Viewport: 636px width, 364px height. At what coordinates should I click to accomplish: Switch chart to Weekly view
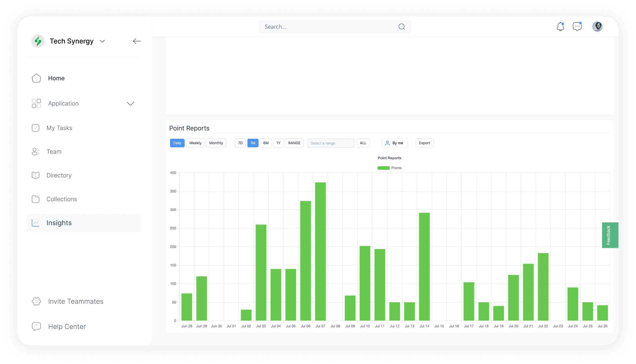tap(195, 143)
